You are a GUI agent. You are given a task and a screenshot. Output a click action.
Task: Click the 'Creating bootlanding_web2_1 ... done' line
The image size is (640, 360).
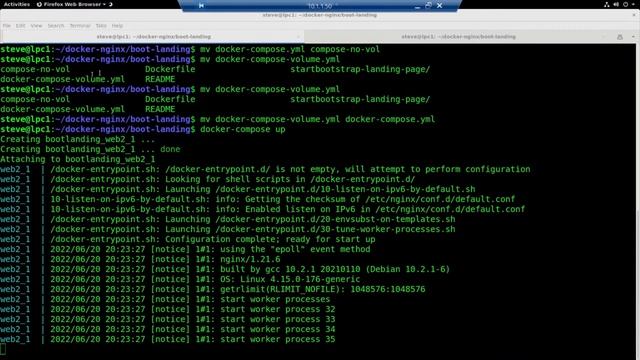pos(90,149)
